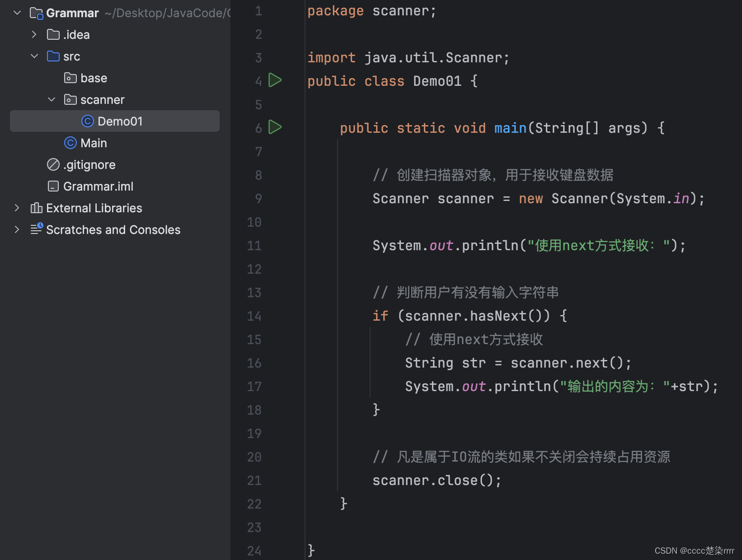
Task: Collapse the scanner package
Action: point(52,99)
